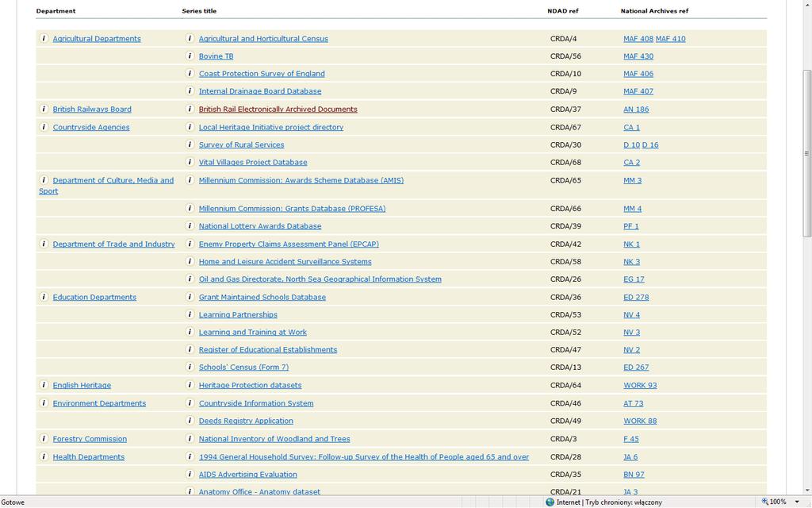Click info icon beside Department of Trade and Industry
This screenshot has height=508, width=812.
44,244
